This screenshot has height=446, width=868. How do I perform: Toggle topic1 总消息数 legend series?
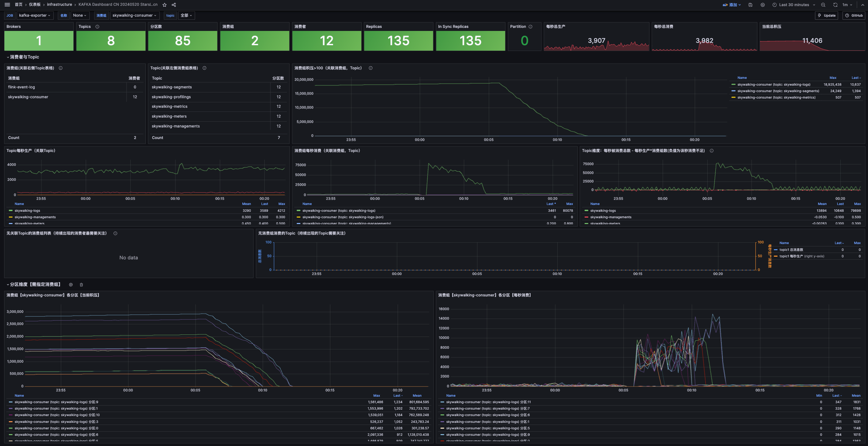coord(791,250)
